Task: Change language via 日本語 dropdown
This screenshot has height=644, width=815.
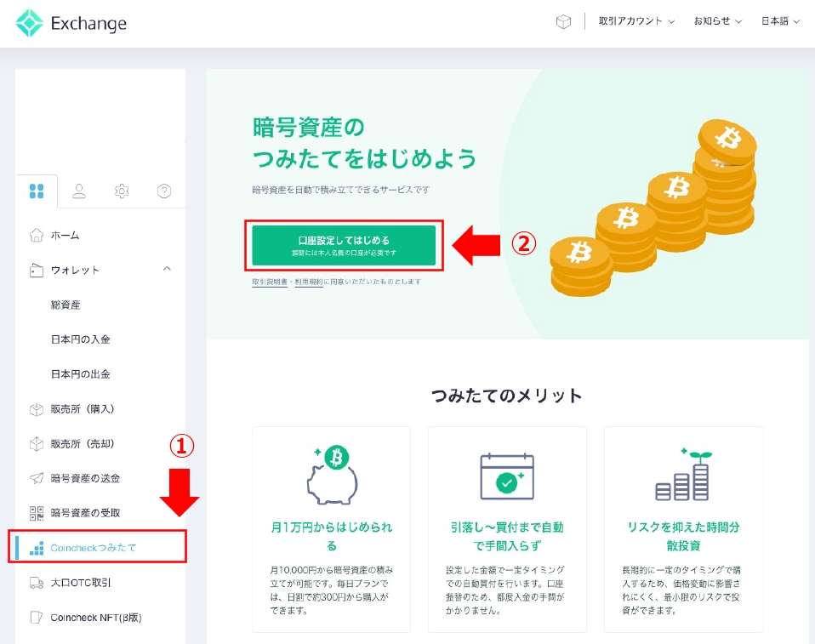Action: tap(779, 21)
